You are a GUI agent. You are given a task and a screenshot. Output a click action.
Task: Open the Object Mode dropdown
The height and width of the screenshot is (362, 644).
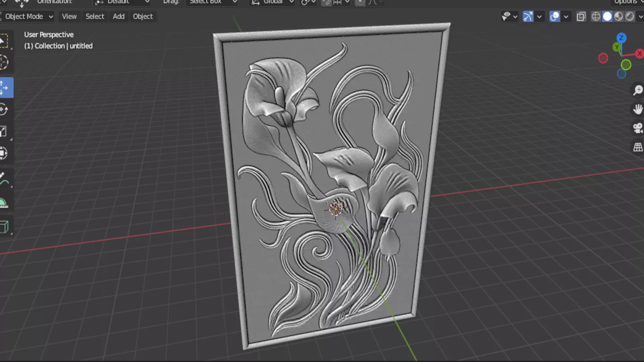pyautogui.click(x=28, y=16)
